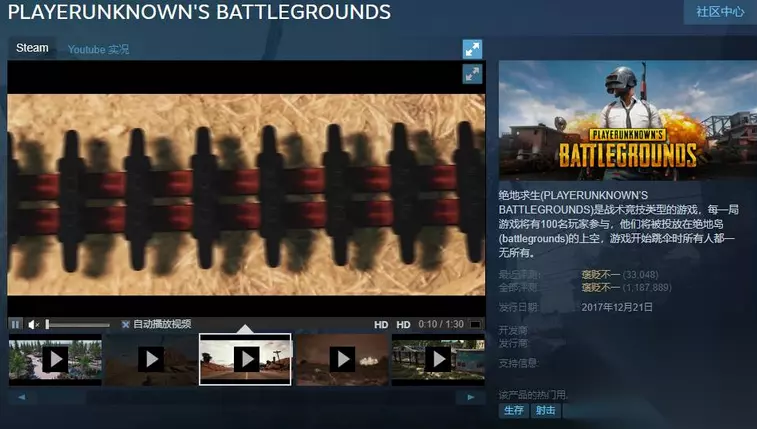757x429 pixels.
Task: Click the right arrow of thumbnail strip
Action: [x=471, y=397]
